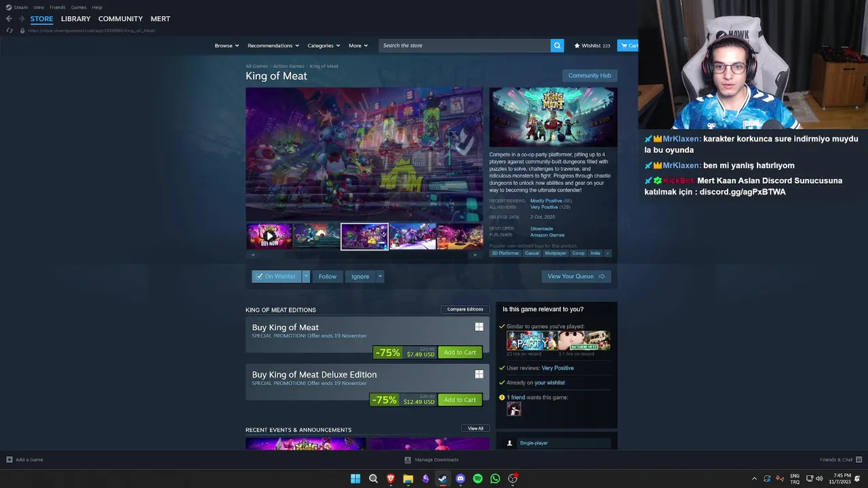Add Deluxe Edition to cart

pyautogui.click(x=460, y=400)
